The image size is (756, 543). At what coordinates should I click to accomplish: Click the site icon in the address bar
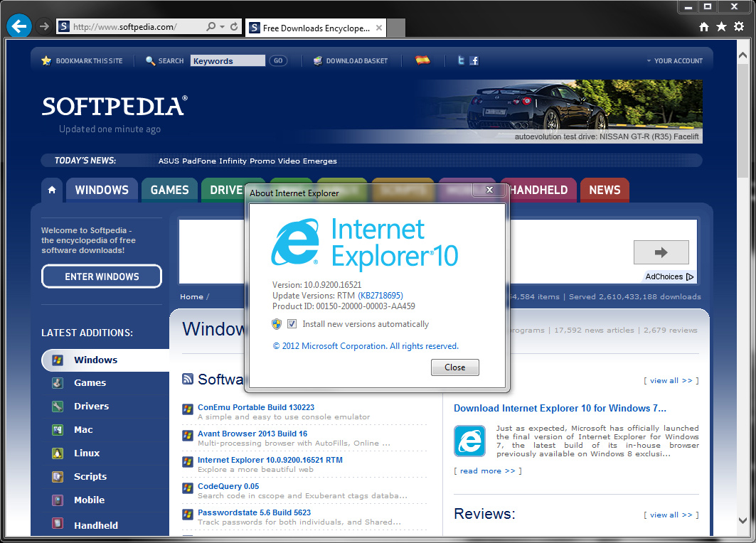point(63,26)
